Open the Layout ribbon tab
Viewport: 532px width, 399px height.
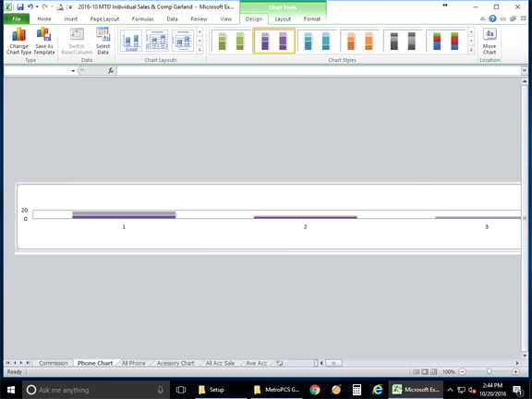[x=283, y=19]
